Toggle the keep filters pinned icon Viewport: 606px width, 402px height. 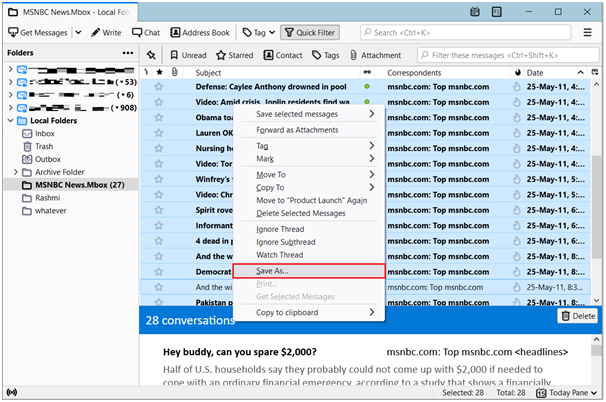151,55
